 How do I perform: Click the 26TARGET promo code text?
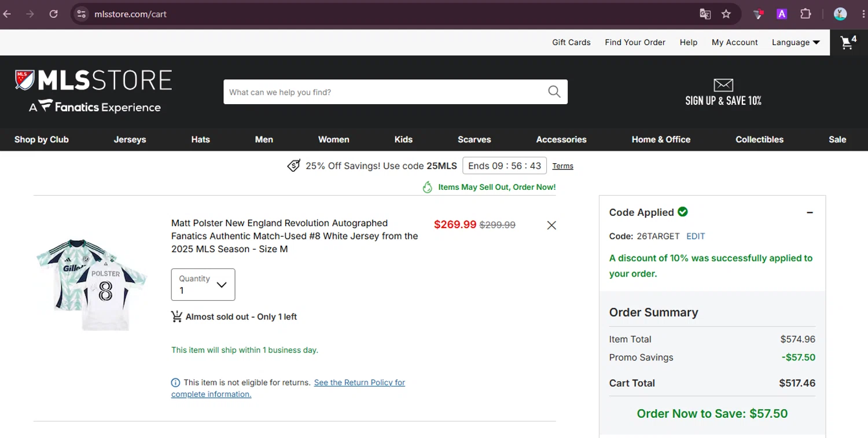[659, 236]
